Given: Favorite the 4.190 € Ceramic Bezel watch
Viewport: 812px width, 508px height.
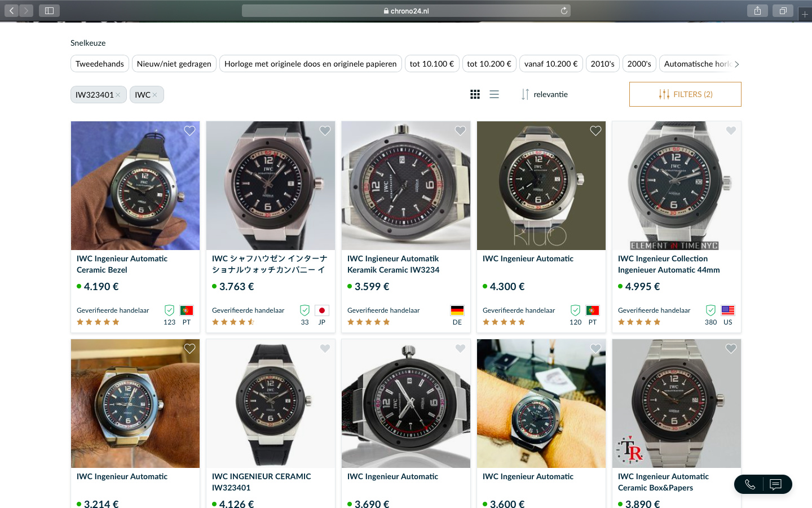Looking at the screenshot, I should 189,130.
